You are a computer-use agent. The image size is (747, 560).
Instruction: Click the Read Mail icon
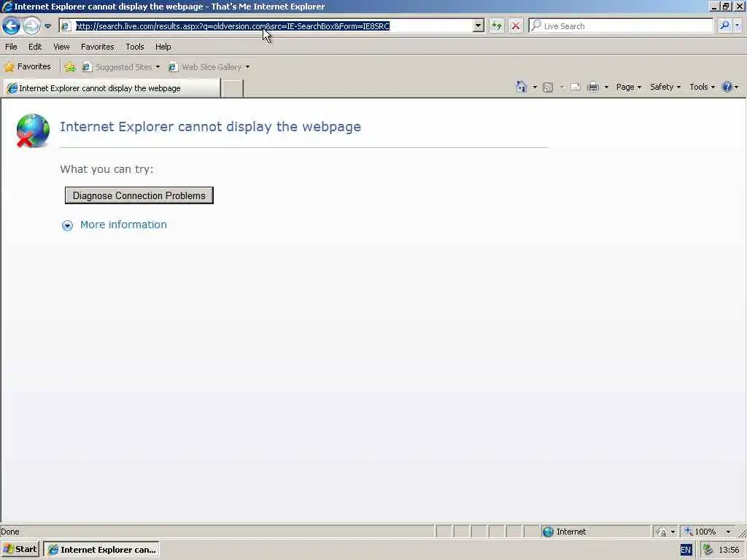(x=576, y=87)
